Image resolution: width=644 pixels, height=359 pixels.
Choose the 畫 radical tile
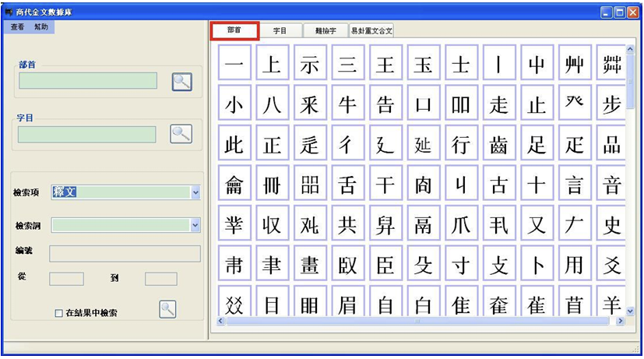click(310, 263)
